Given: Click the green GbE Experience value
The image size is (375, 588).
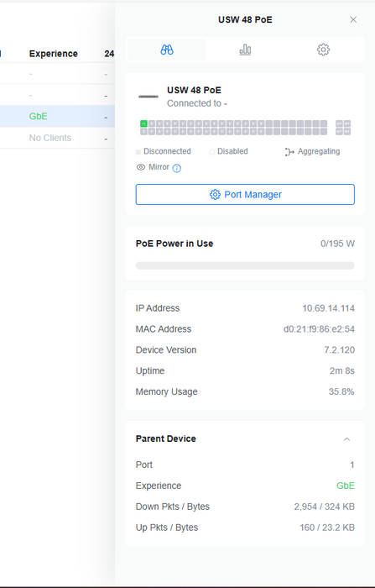Looking at the screenshot, I should click(345, 486).
